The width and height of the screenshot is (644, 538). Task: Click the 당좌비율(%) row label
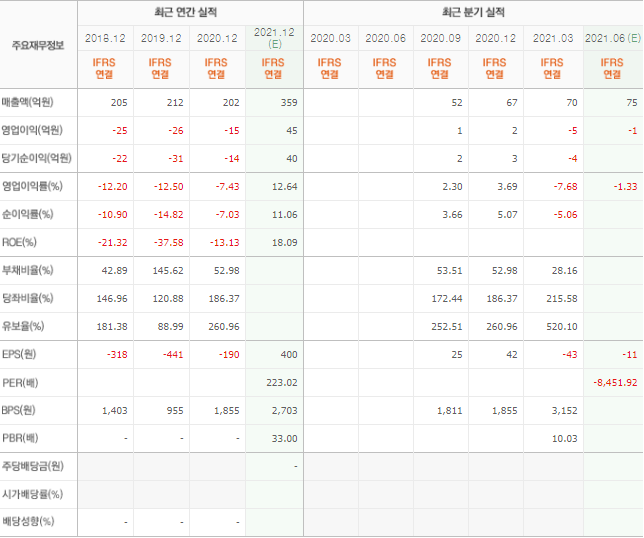tap(28, 298)
